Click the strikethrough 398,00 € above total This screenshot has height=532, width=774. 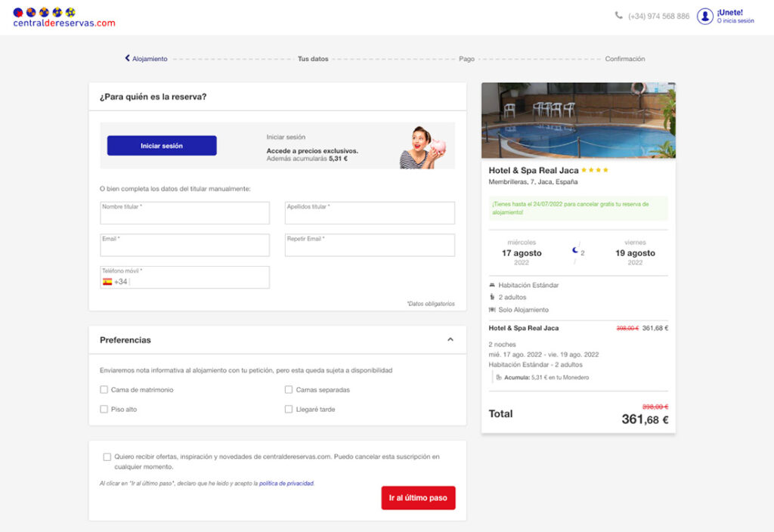(655, 407)
